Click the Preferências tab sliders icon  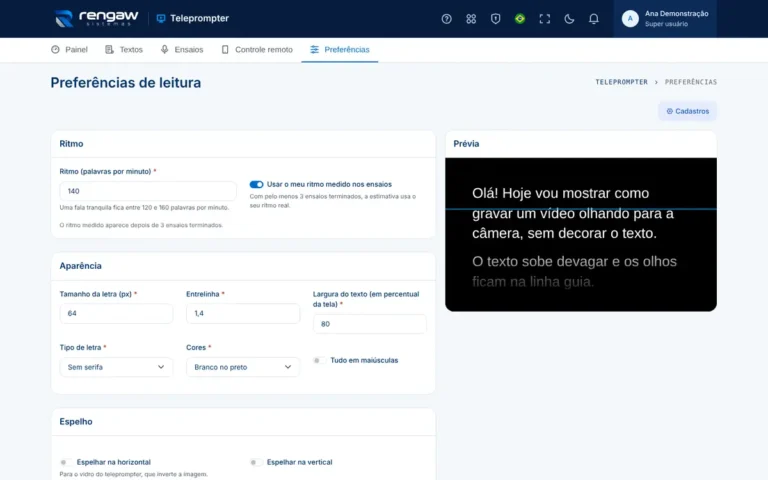coord(314,49)
